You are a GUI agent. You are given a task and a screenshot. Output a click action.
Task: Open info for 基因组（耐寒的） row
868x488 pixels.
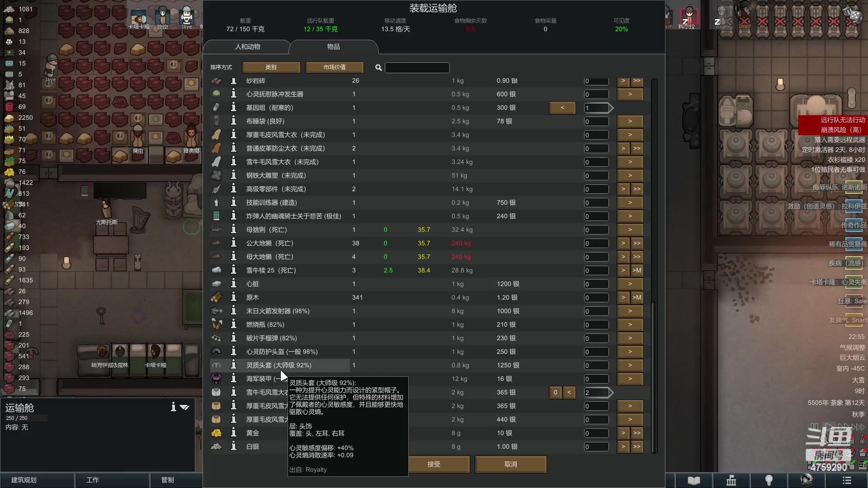coord(233,108)
